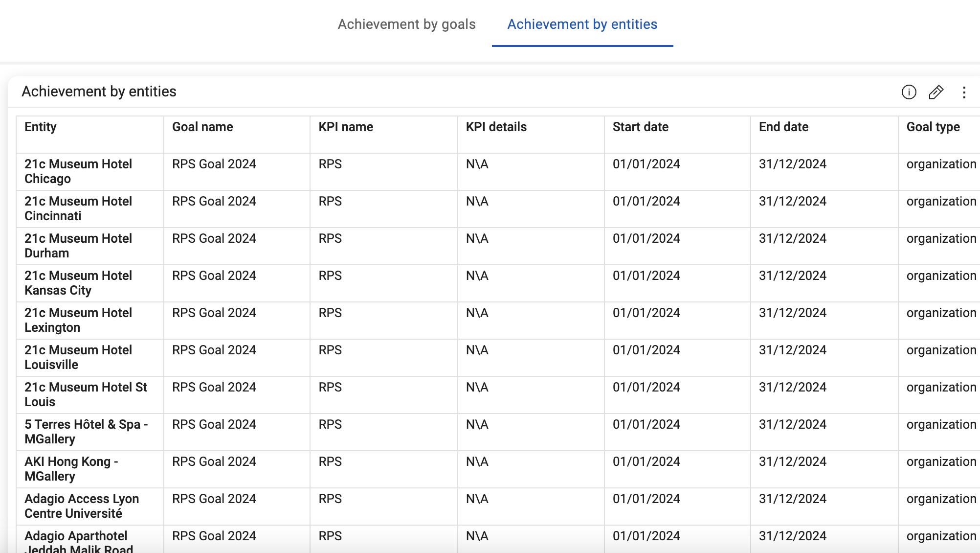Select 21c Museum Hotel Cincinnati entity
Viewport: 980px width, 553px height.
click(x=78, y=208)
